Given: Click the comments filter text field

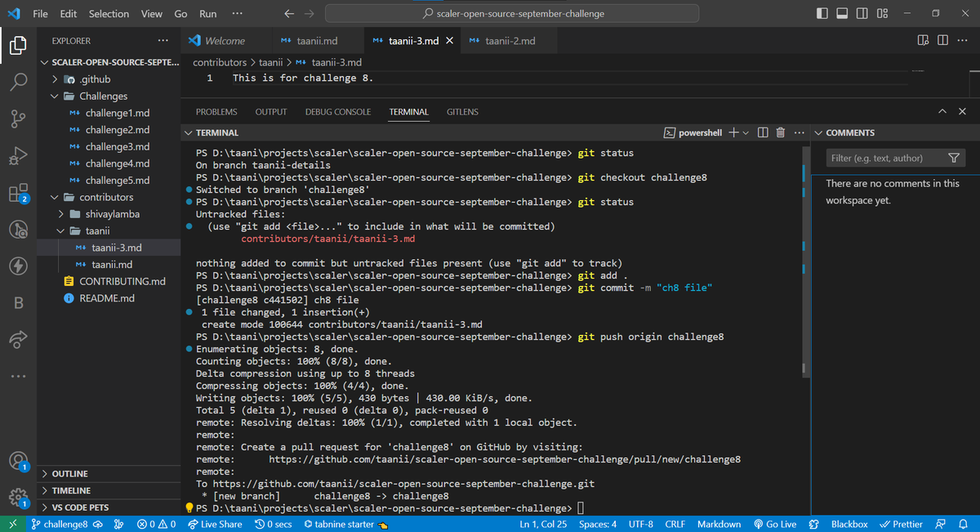Looking at the screenshot, I should [x=885, y=158].
